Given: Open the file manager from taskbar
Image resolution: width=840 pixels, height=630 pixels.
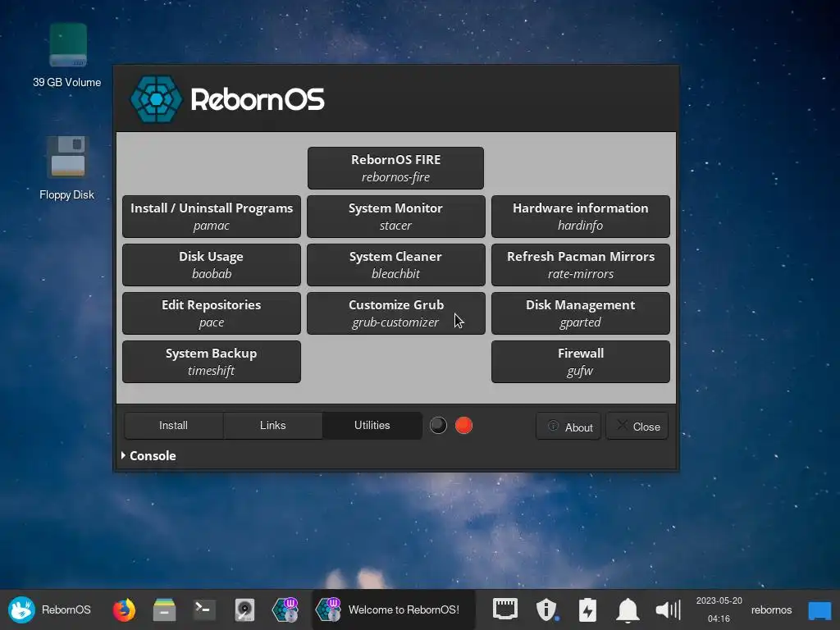Looking at the screenshot, I should click(x=164, y=609).
